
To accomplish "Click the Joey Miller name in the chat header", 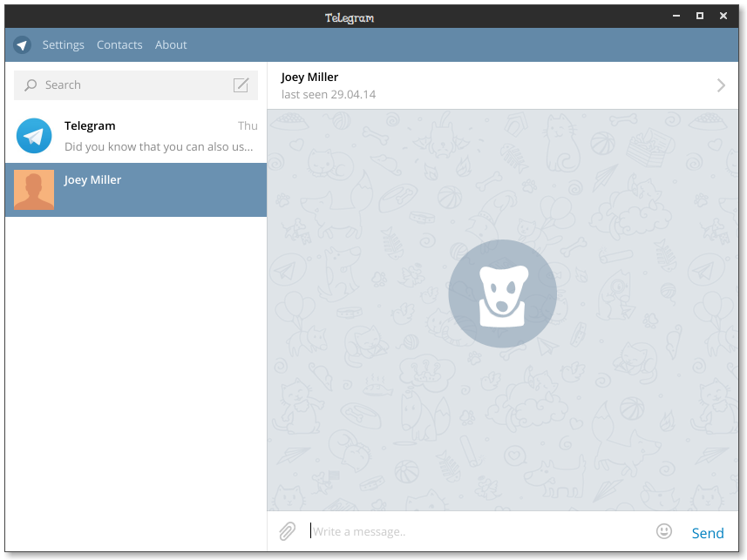I will 309,78.
